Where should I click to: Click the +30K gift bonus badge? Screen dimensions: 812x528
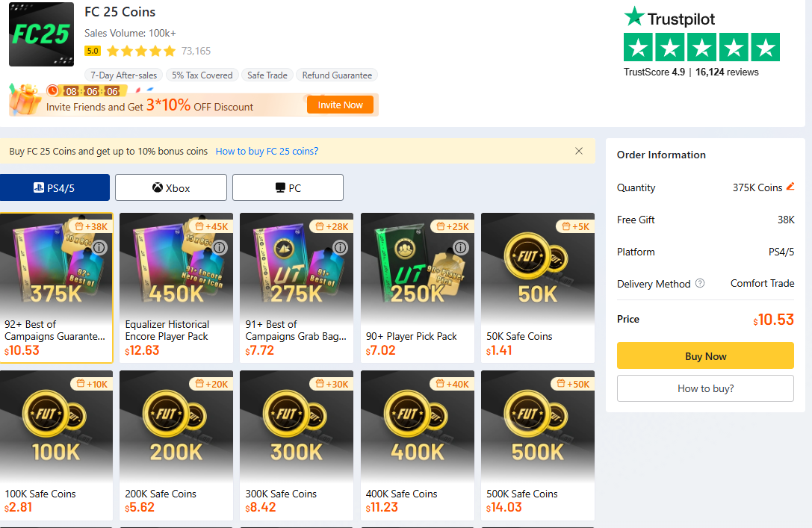tap(332, 384)
